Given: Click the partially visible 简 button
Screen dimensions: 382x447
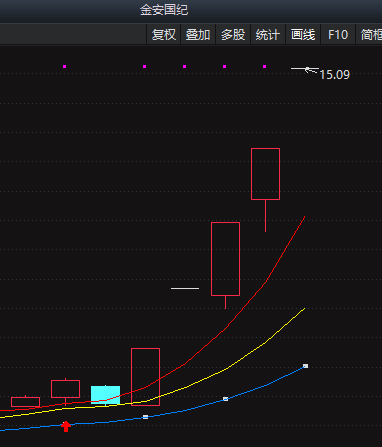Looking at the screenshot, I should 369,34.
